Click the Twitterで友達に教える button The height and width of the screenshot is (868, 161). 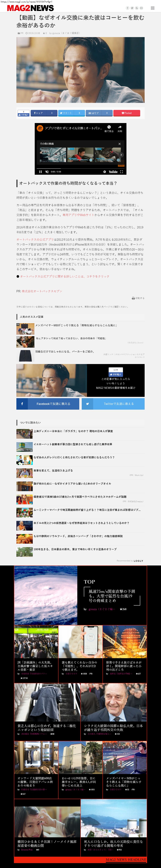pyautogui.click(x=113, y=404)
